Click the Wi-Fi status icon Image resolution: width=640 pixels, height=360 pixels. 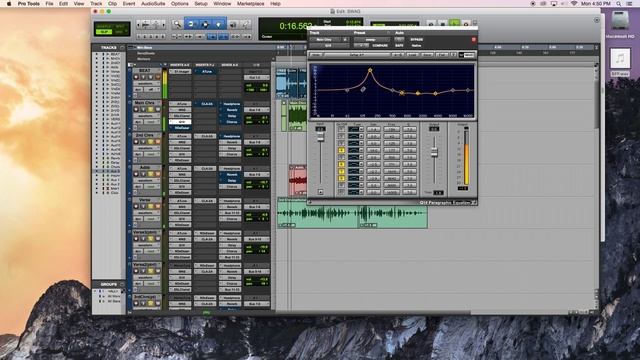574,4
